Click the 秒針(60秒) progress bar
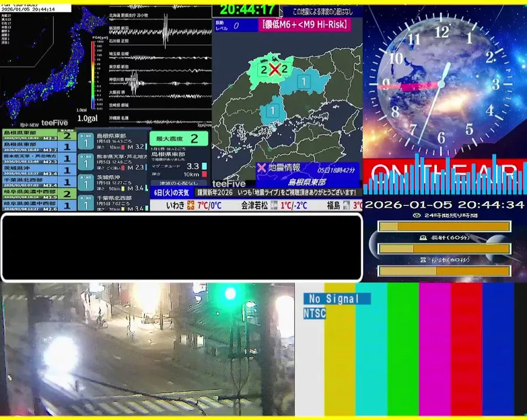Screen dimensions: 527x420 point(444,271)
